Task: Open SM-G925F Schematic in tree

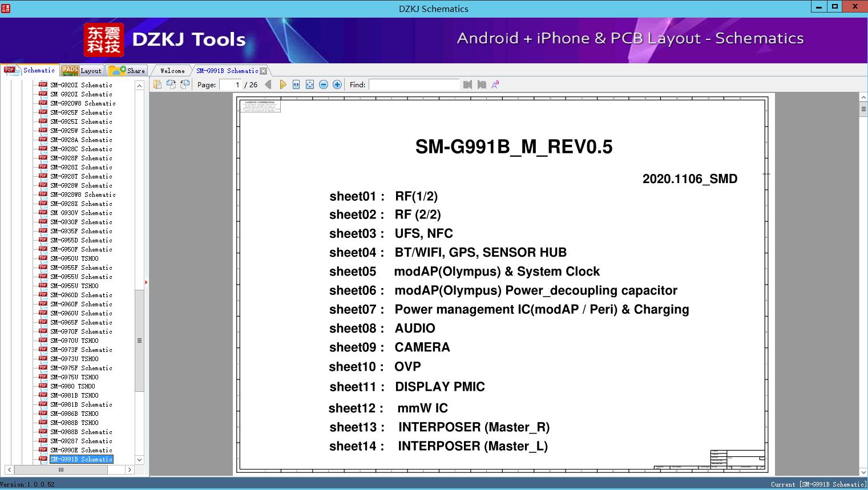Action: 81,112
